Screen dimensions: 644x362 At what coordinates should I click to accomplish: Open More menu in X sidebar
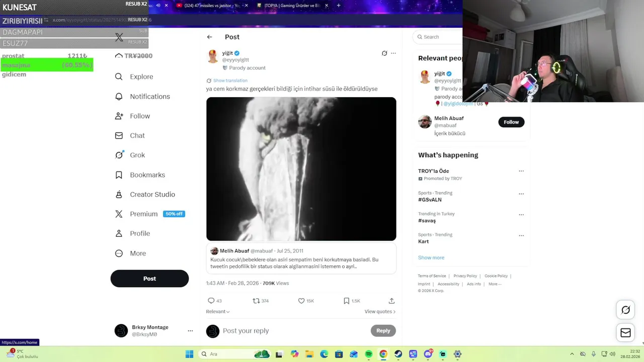[x=131, y=253]
